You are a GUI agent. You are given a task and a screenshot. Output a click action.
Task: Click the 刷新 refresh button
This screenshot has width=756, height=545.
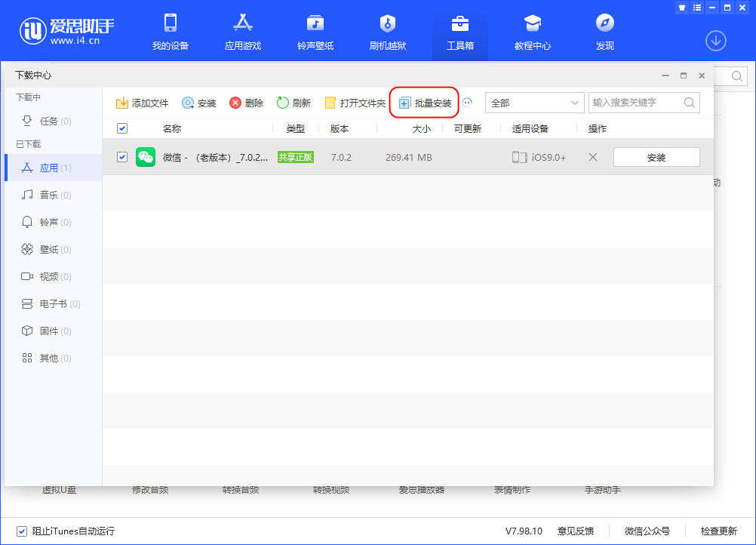click(293, 103)
